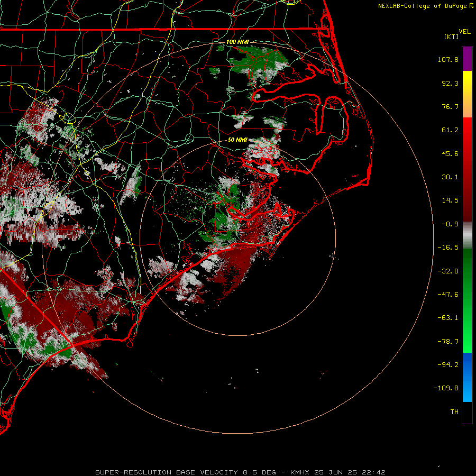
Task: Click the 45.6 velocity scale value
Action: point(450,153)
